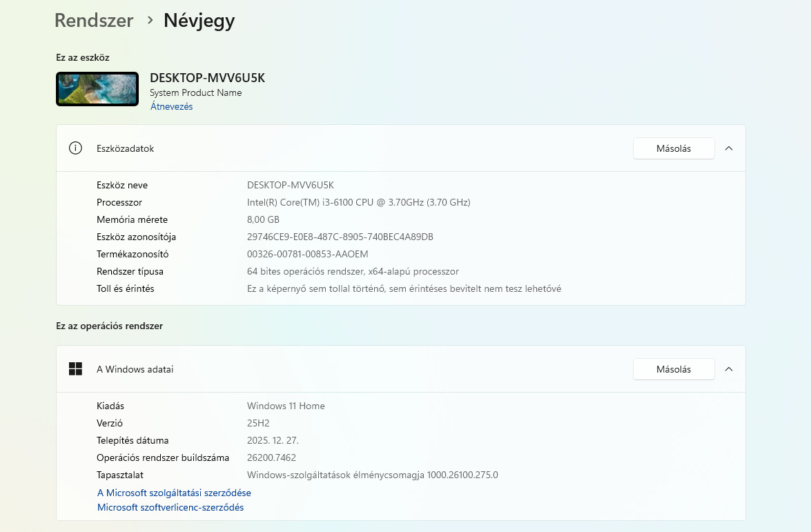
Task: Click the Eszköz azonosítója value text
Action: [340, 237]
